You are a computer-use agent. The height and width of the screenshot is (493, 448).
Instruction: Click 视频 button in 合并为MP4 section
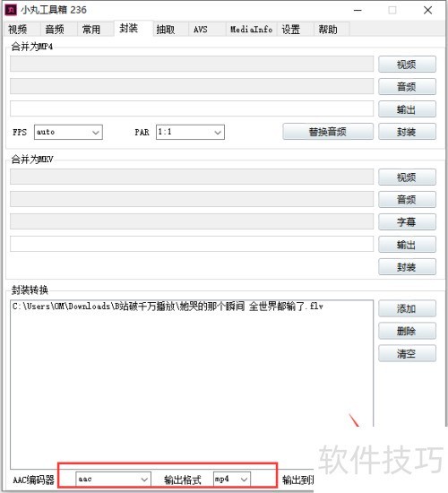tap(407, 65)
